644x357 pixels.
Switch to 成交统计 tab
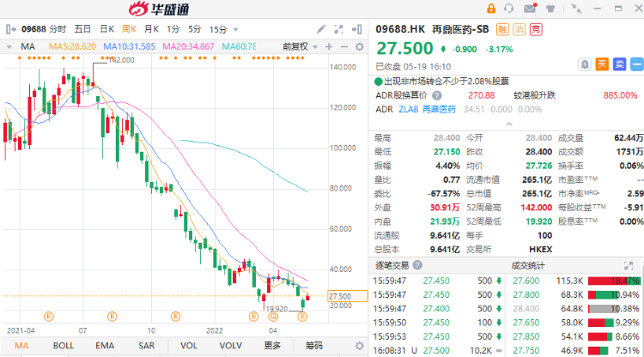pyautogui.click(x=528, y=265)
